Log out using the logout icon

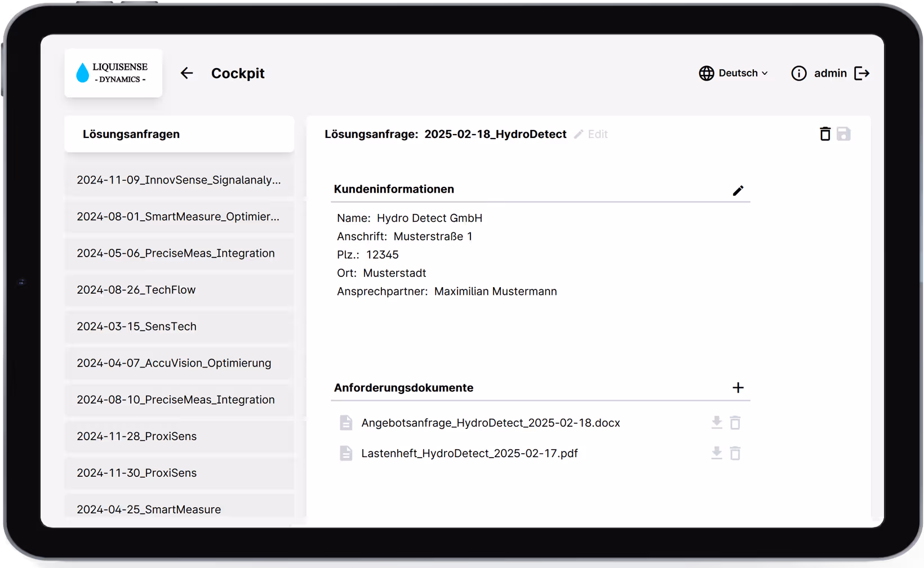click(862, 73)
